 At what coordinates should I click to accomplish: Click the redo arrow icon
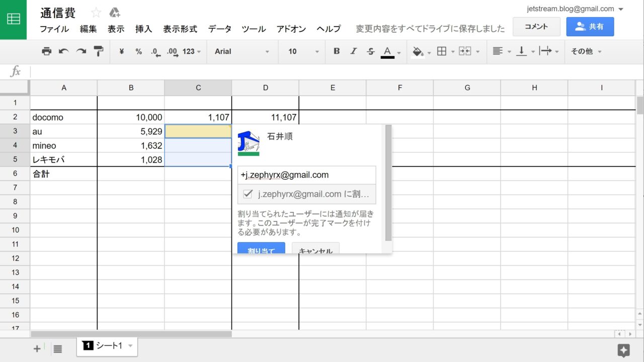pos(80,51)
